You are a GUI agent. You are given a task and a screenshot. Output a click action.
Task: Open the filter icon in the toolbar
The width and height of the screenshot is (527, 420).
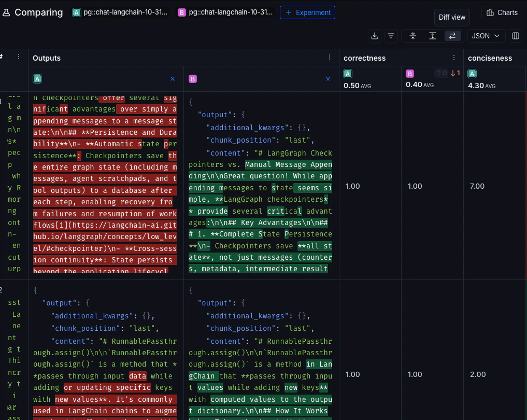coord(391,36)
